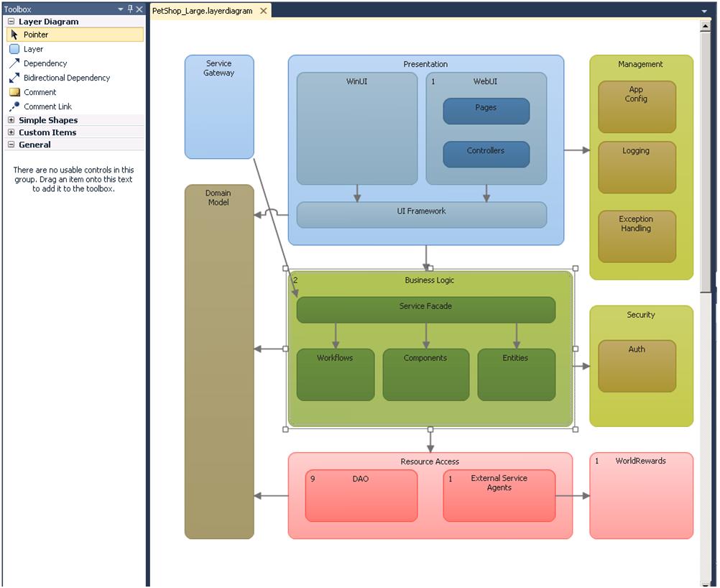Expand the Simple Shapes toolbox group
This screenshot has height=588, width=720.
click(x=11, y=120)
